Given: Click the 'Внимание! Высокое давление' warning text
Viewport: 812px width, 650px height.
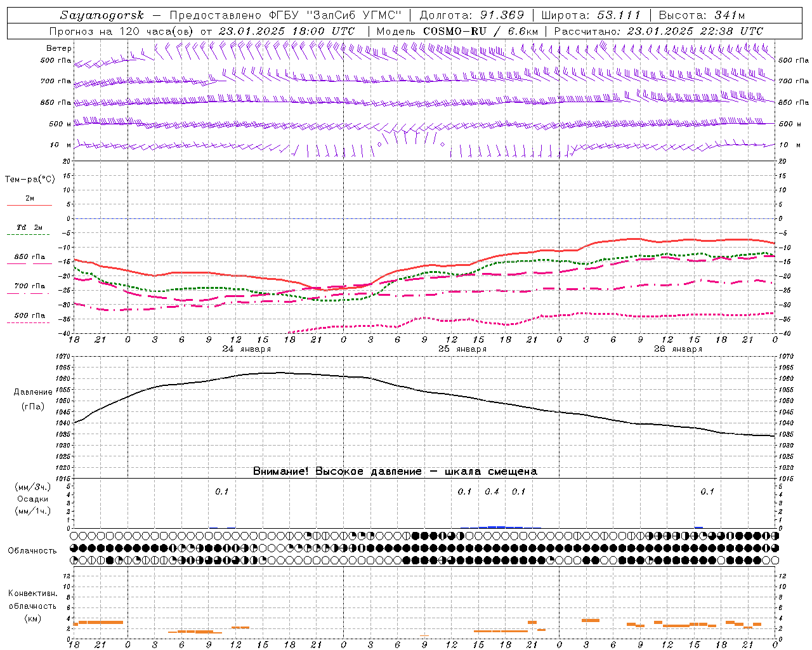Looking at the screenshot, I should pyautogui.click(x=337, y=471).
